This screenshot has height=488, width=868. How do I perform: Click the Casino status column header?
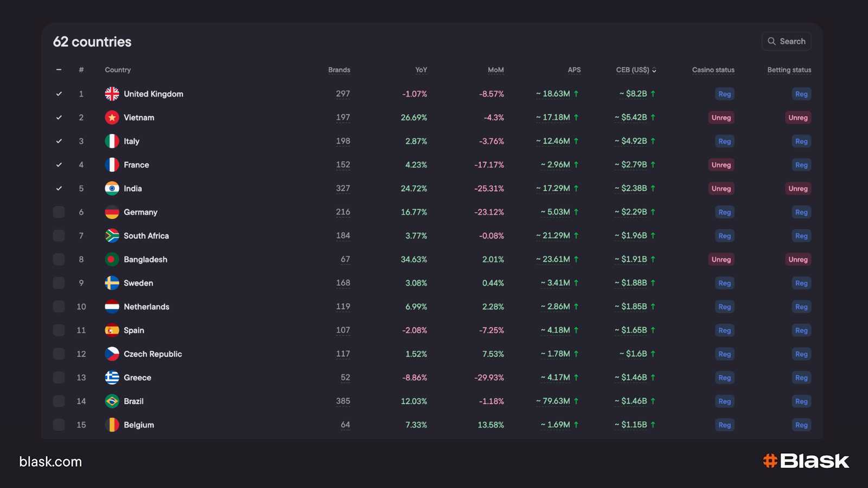[713, 70]
